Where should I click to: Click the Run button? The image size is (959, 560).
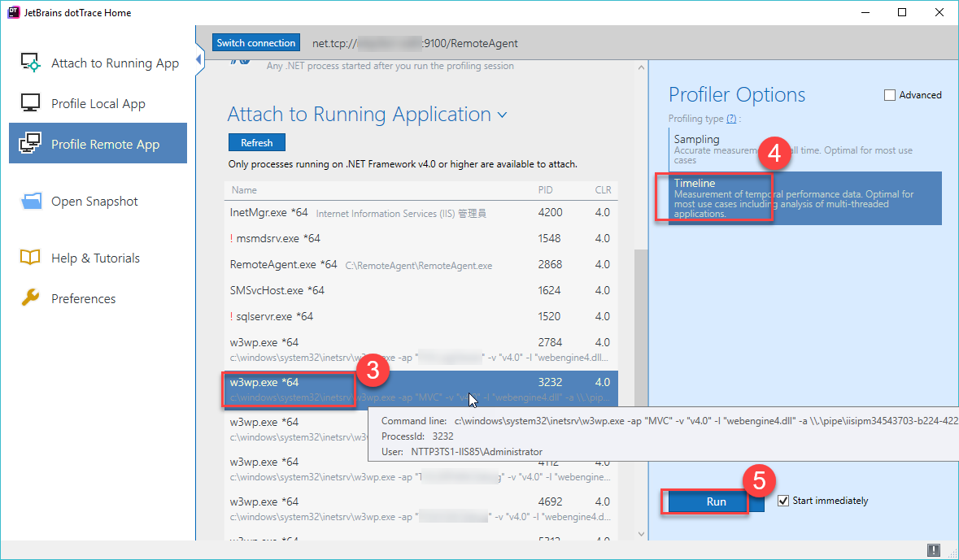click(715, 501)
